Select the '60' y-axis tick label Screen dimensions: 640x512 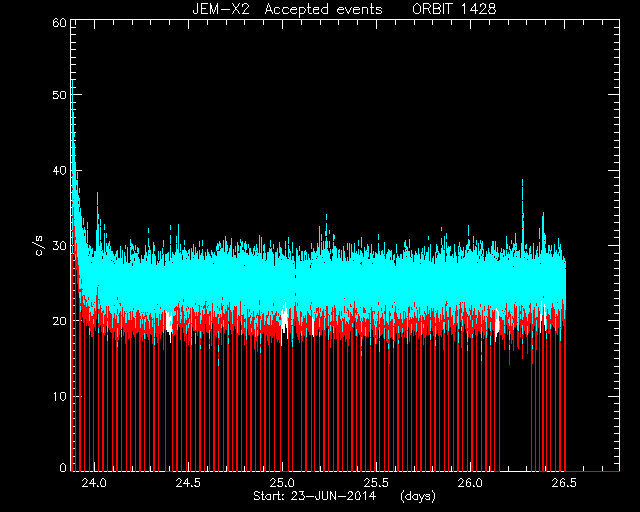tap(60, 23)
